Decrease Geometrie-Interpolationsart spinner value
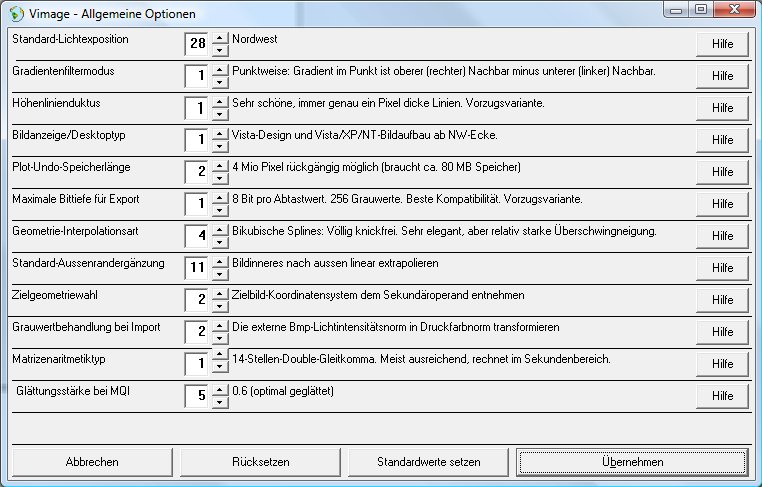This screenshot has width=762, height=487. tap(220, 243)
